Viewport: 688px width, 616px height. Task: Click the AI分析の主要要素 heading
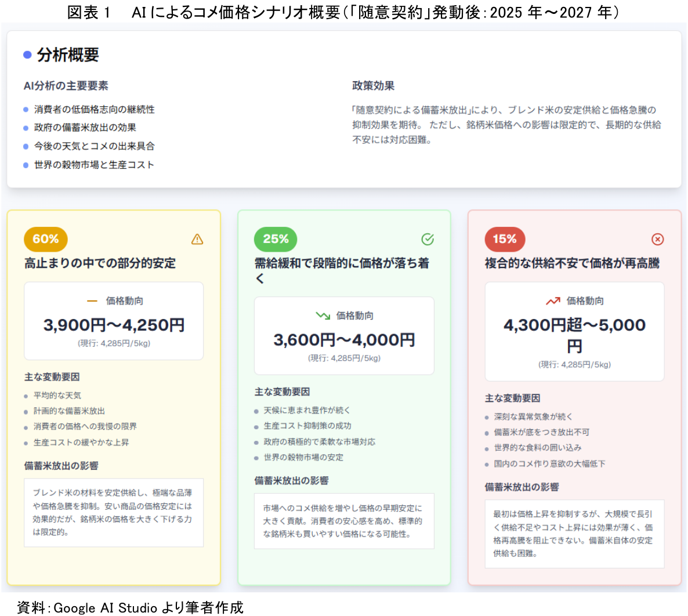tap(66, 86)
